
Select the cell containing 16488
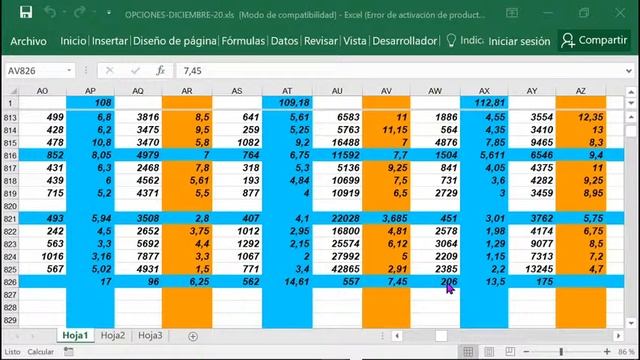click(x=337, y=142)
